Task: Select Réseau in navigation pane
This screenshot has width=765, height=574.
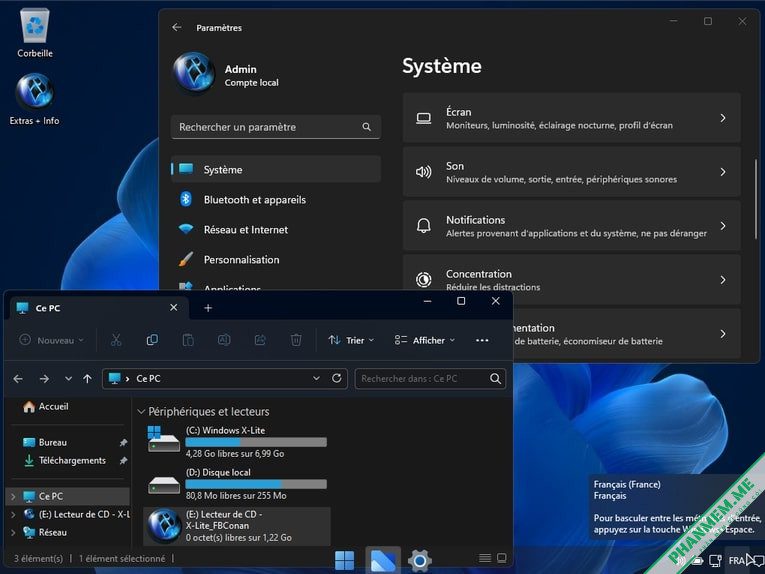Action: click(45, 533)
